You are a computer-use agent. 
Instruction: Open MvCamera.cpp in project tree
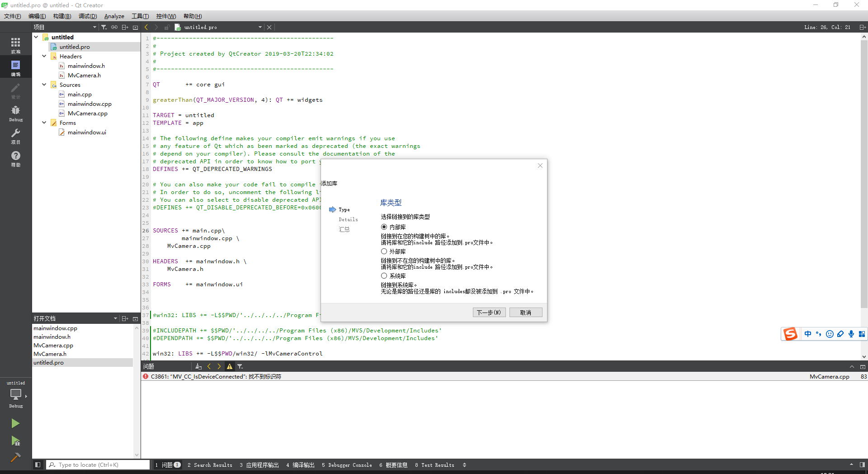[88, 114]
